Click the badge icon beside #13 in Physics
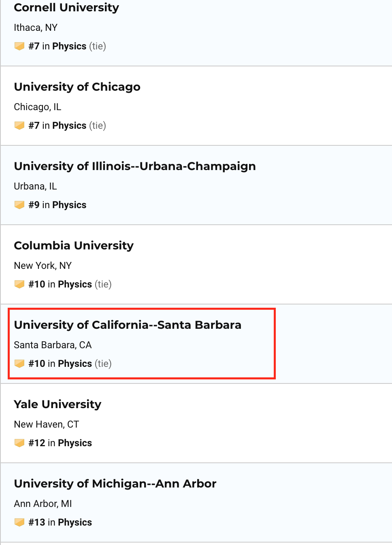 pyautogui.click(x=19, y=522)
